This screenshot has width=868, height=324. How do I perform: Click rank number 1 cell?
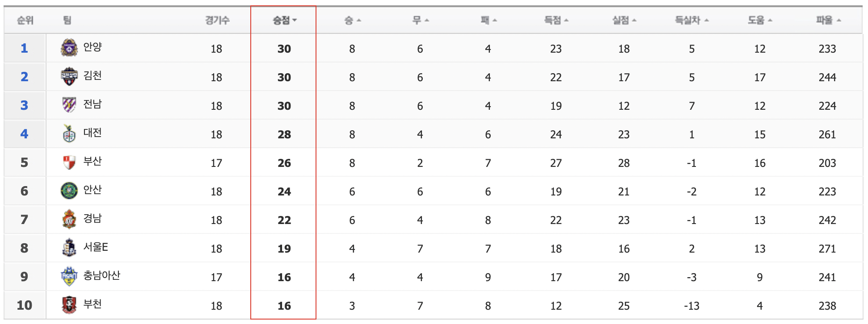pos(25,48)
